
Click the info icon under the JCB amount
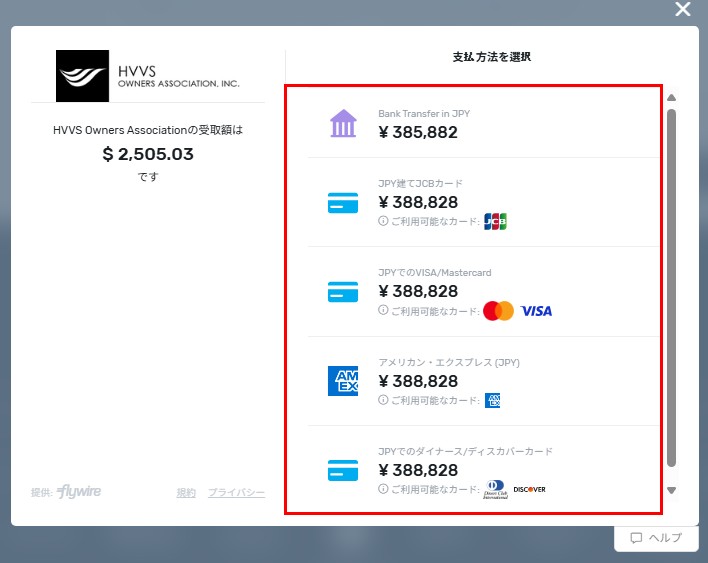click(383, 221)
